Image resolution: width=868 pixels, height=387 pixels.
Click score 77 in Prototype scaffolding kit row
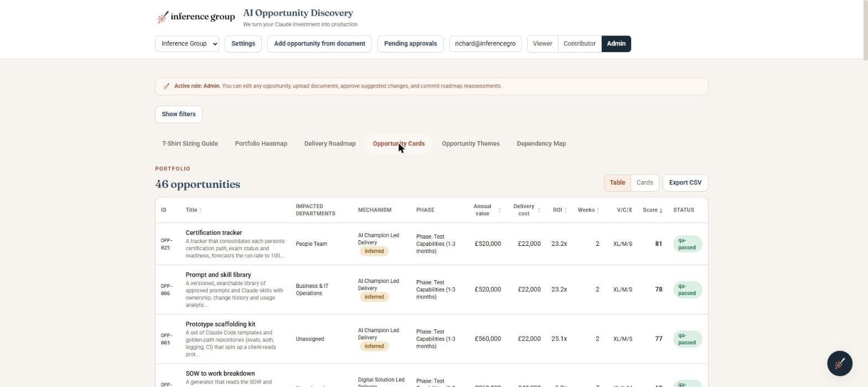pos(658,339)
